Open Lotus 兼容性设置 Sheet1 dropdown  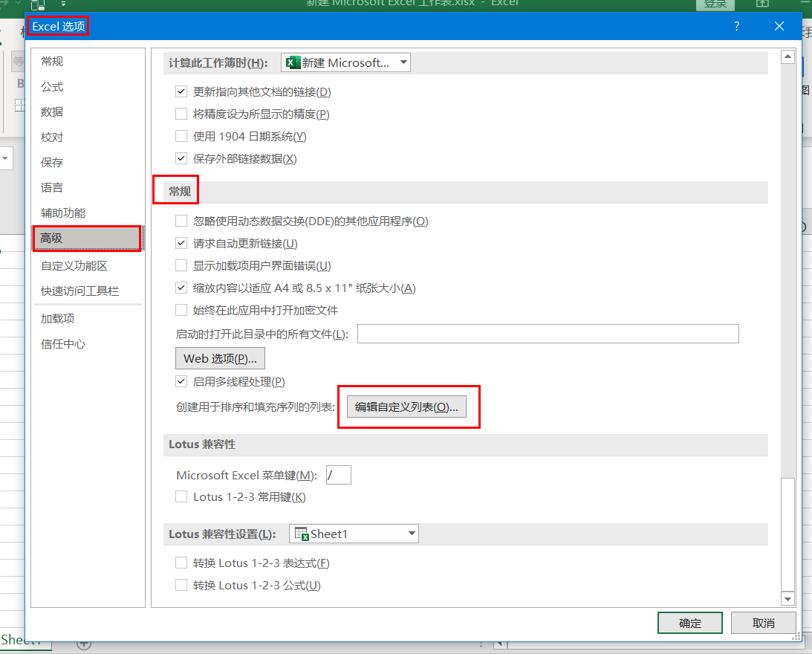pos(354,534)
